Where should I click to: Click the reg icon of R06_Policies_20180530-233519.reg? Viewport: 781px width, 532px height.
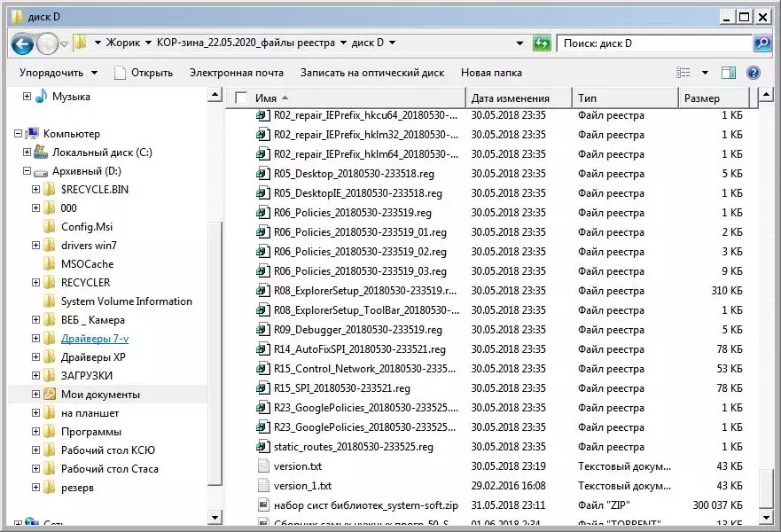263,212
